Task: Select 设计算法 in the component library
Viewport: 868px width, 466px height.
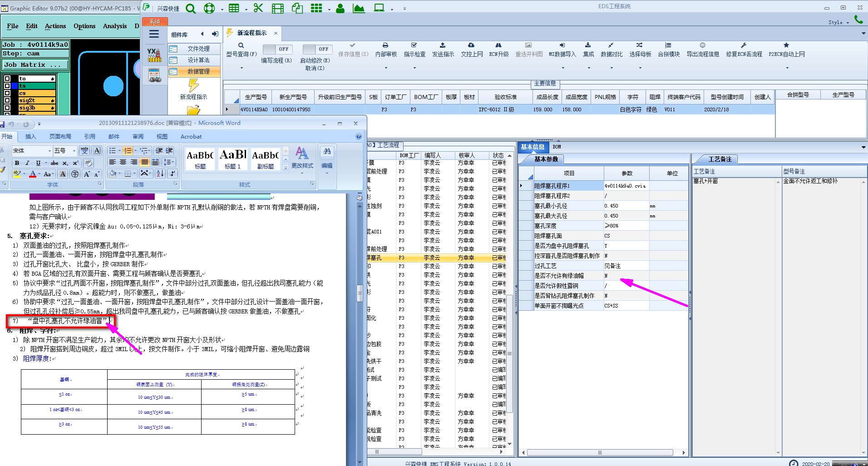Action: click(x=194, y=60)
